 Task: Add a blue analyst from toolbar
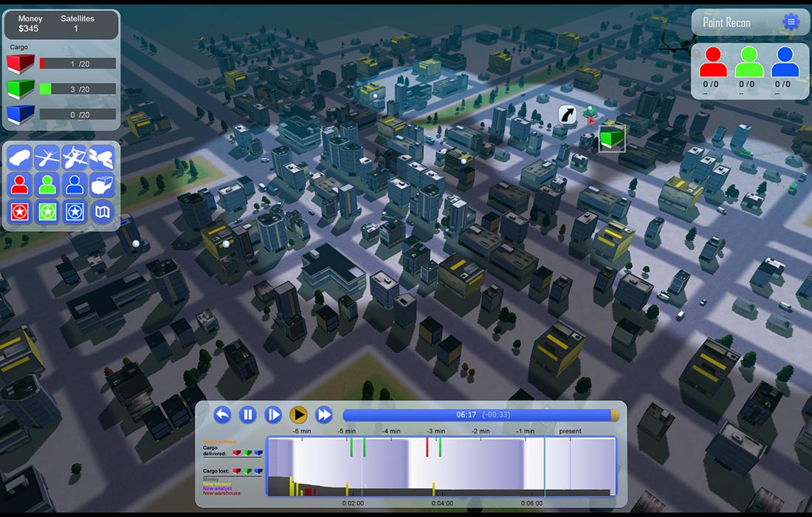75,185
